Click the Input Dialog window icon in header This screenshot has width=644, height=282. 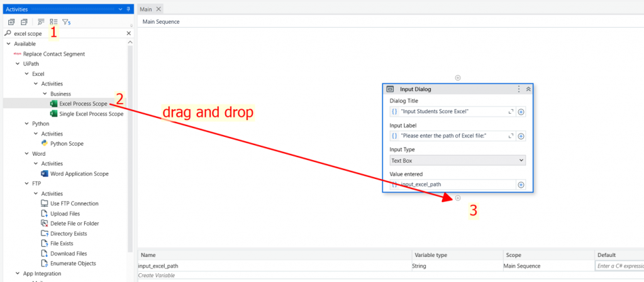coord(391,89)
